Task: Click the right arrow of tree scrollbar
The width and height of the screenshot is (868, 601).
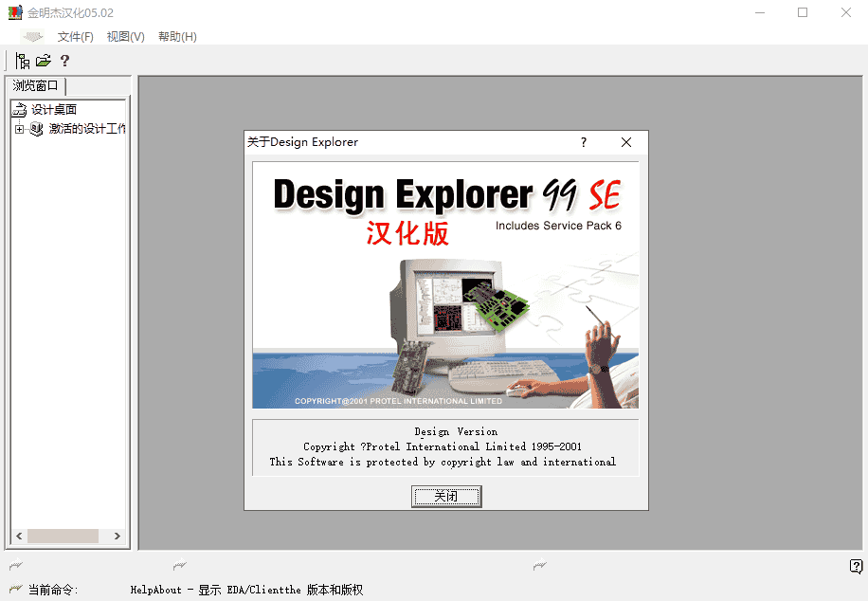Action: [x=118, y=537]
